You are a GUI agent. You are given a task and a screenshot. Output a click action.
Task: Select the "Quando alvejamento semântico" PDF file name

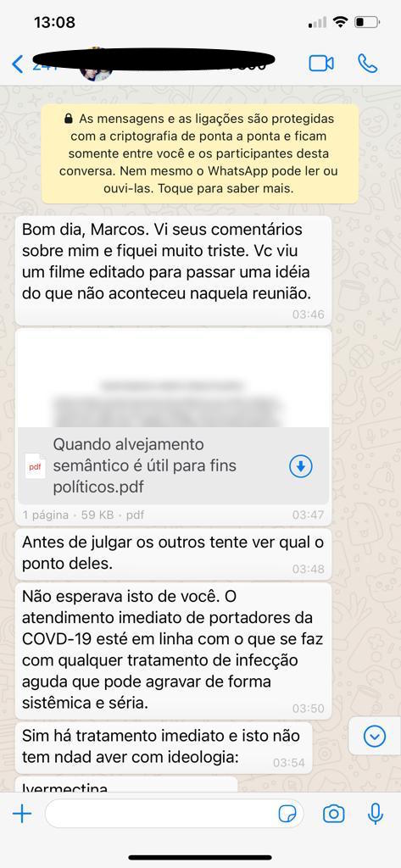click(x=145, y=465)
